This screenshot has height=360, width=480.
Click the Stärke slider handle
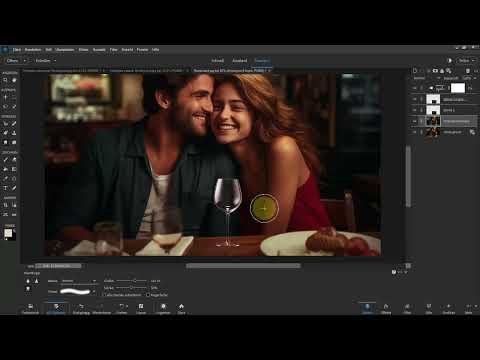point(131,288)
